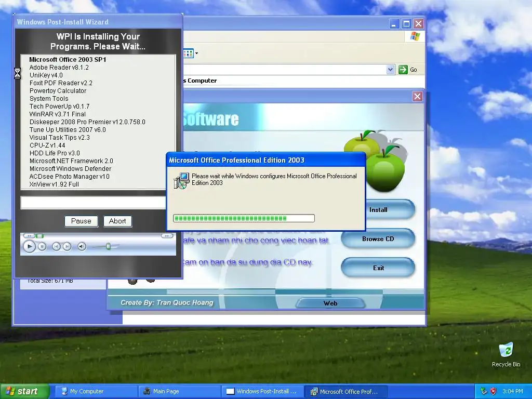Click the Windows Post-Install Wizard title bar
The width and height of the screenshot is (532, 399).
coord(98,22)
